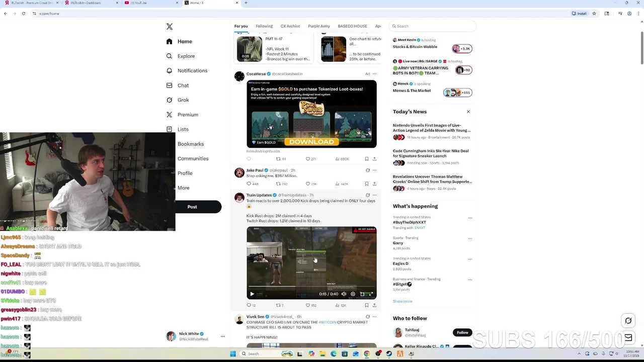Like the Train Updates post
Image resolution: width=644 pixels, height=362 pixels.
point(308,305)
